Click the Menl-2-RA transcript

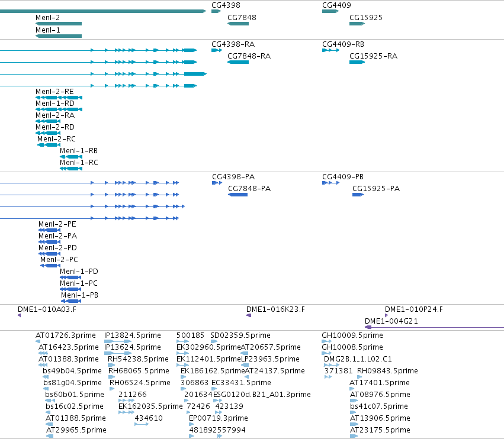[x=48, y=121]
